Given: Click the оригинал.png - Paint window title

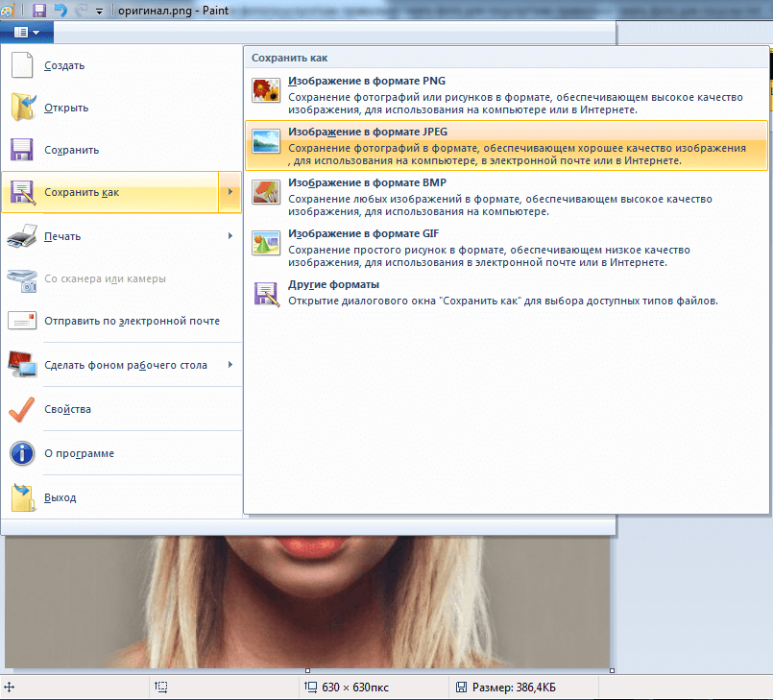Looking at the screenshot, I should [173, 11].
